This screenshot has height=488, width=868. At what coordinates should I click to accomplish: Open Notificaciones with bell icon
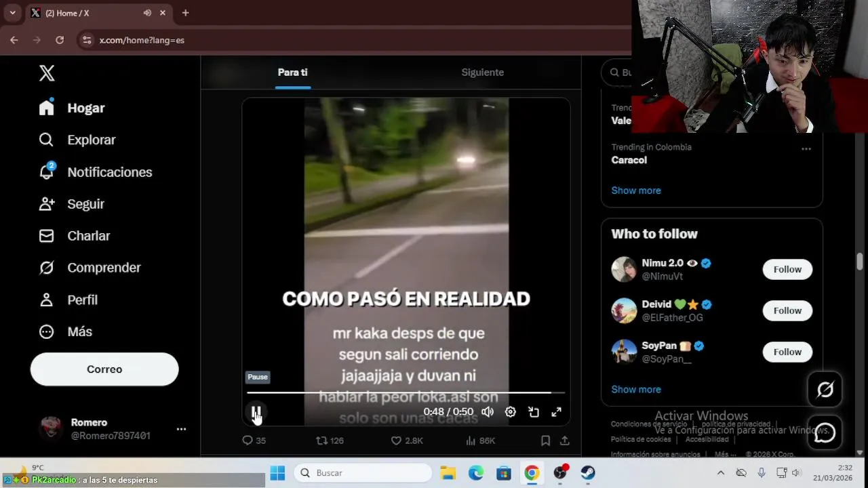[x=96, y=172]
